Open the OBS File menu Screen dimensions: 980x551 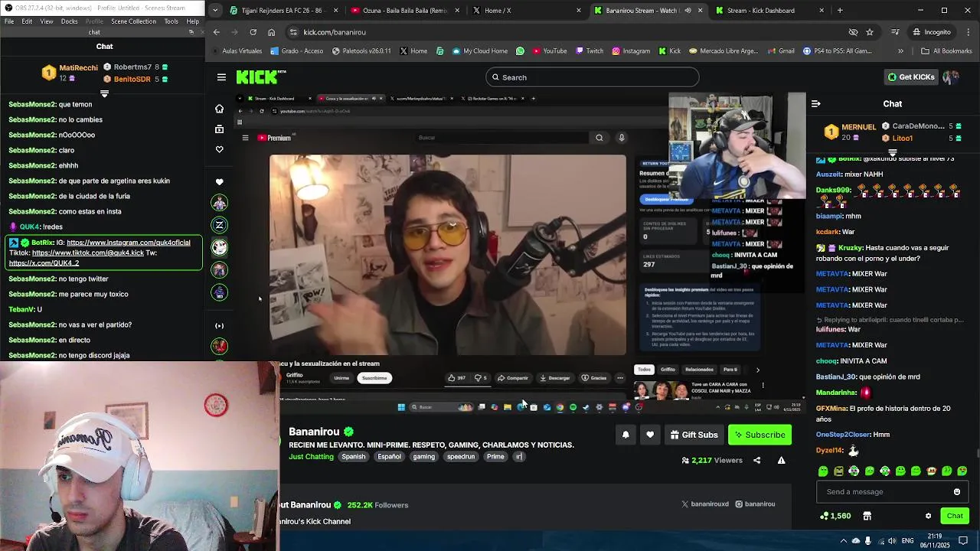point(9,21)
